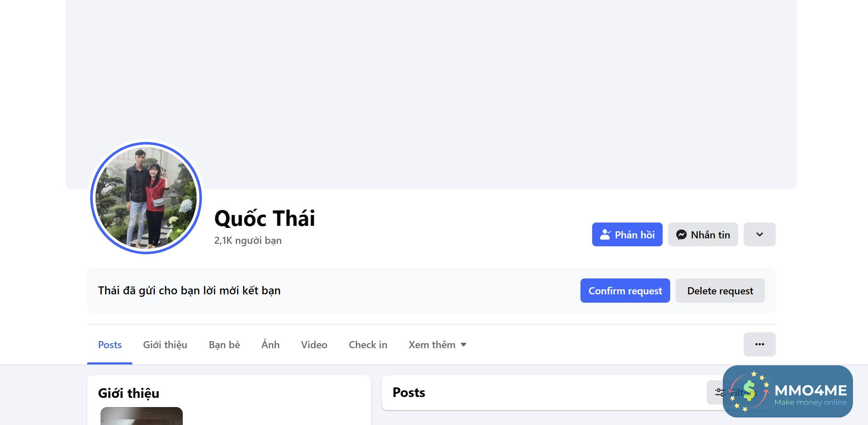Open the three-dots profile options menu

click(x=759, y=344)
